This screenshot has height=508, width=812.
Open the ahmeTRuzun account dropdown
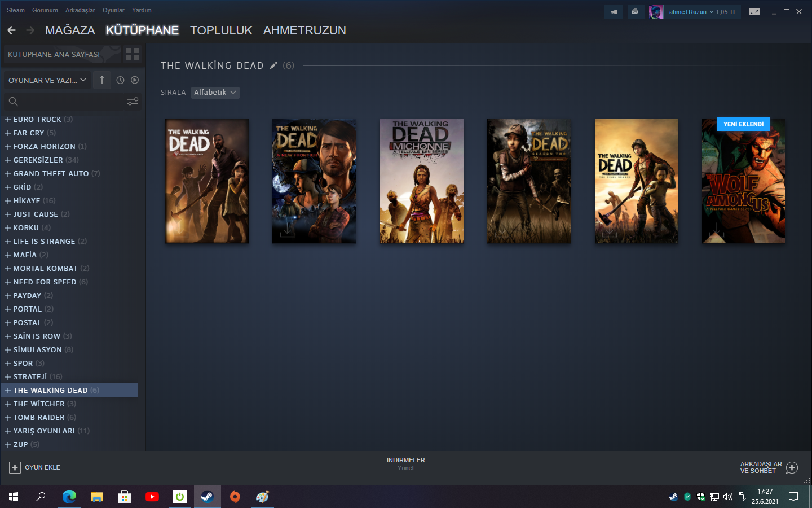691,12
